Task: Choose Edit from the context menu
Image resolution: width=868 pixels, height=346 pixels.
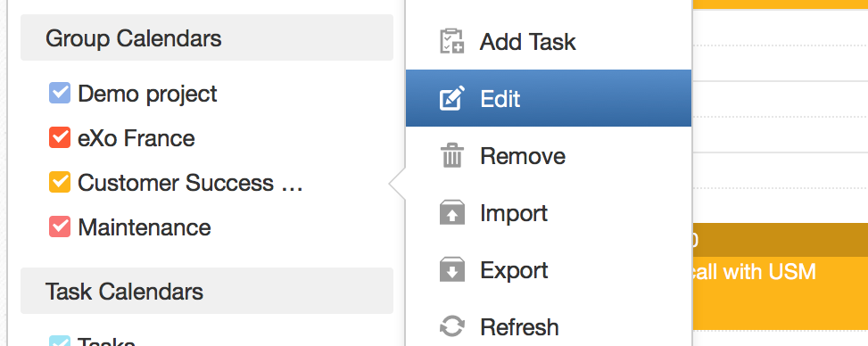Action: click(548, 99)
